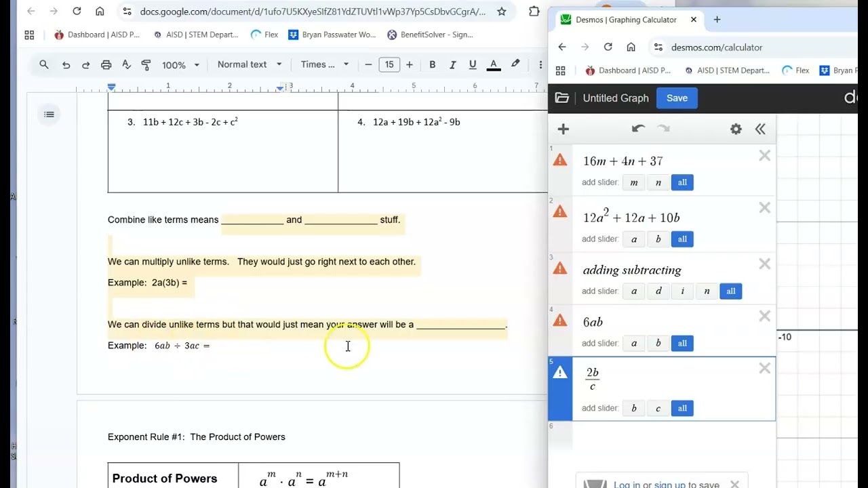
Task: Add all sliders for 16m + 4n + 37
Action: (x=682, y=182)
